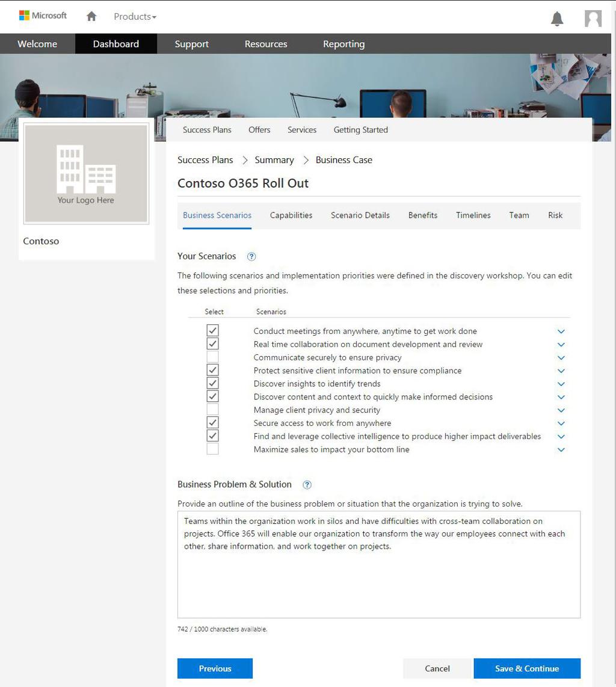
Task: Expand Discover insights to identify trends chevron
Action: click(x=561, y=384)
